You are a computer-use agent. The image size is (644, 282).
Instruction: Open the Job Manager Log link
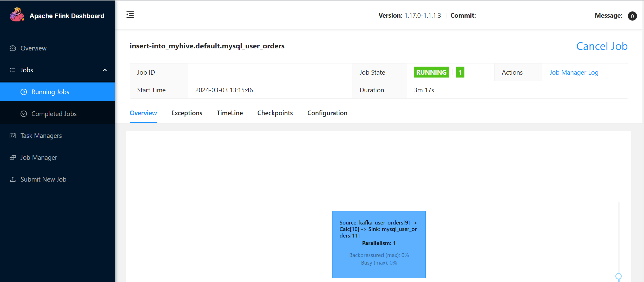click(x=574, y=73)
